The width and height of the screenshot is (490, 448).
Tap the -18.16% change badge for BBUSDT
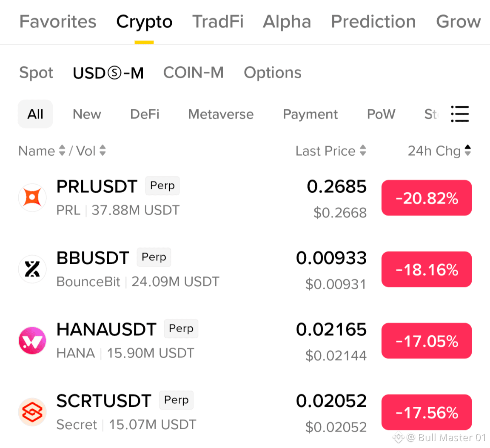pyautogui.click(x=427, y=269)
